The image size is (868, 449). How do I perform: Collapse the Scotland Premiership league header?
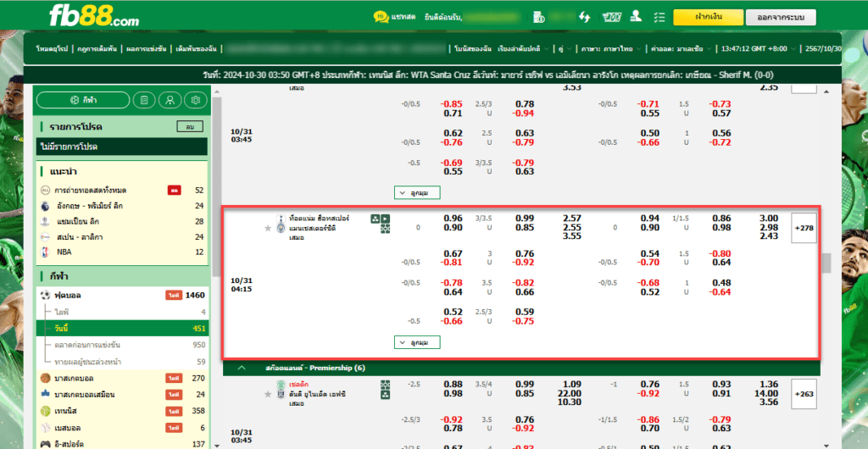(x=242, y=368)
